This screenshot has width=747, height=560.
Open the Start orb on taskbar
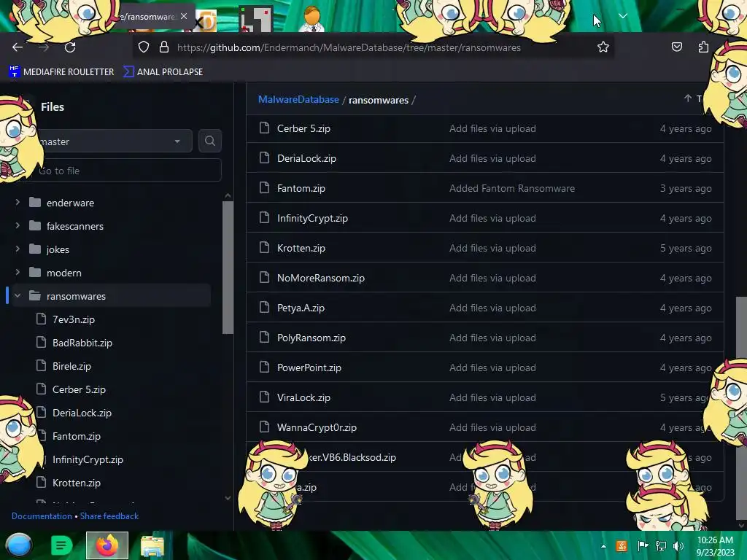(19, 545)
